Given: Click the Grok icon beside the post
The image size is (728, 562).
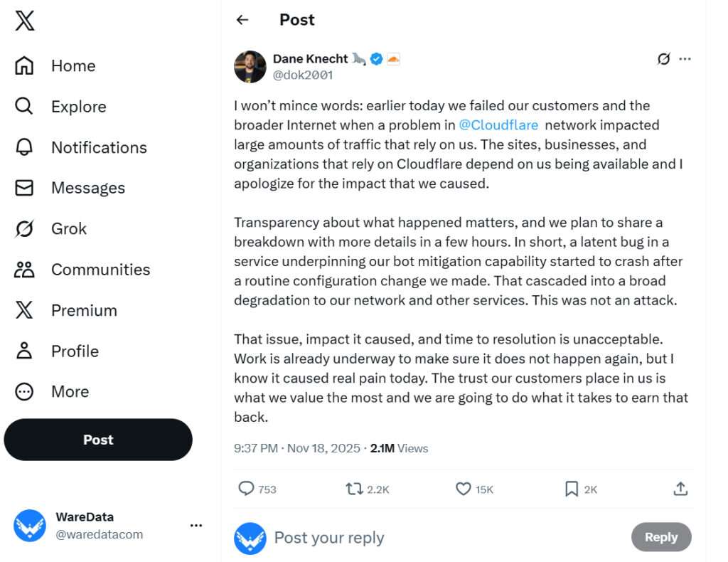Looking at the screenshot, I should 663,59.
